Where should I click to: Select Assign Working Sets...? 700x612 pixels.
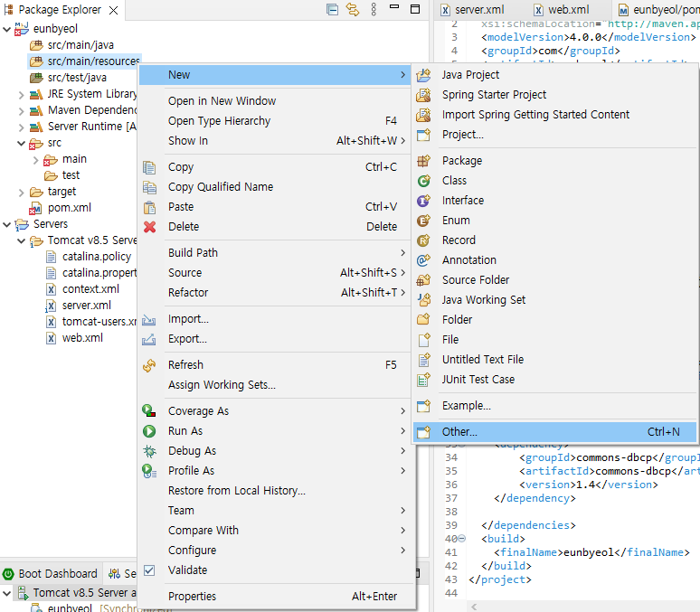(275, 385)
